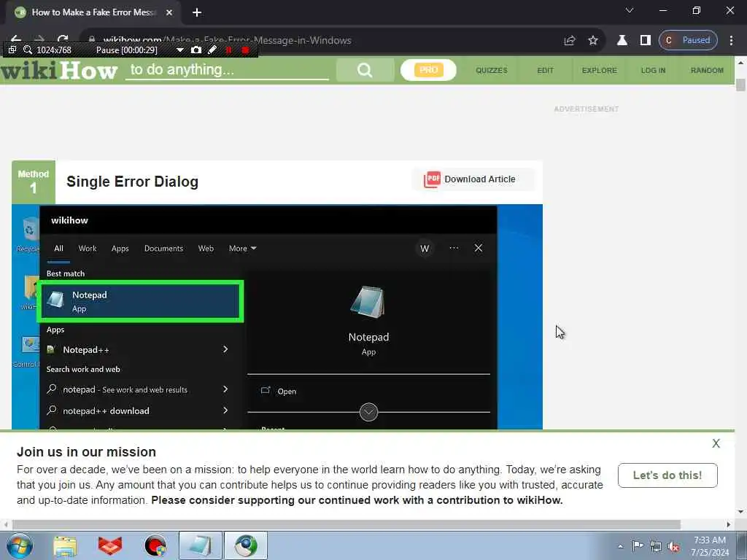This screenshot has height=560, width=747.
Task: Open the red fox-mask taskbar app
Action: (110, 545)
